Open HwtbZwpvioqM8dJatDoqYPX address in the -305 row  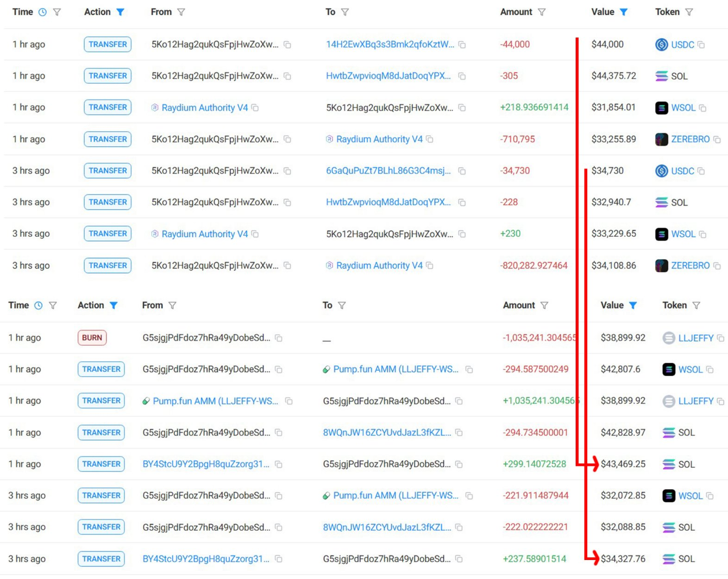pos(388,76)
